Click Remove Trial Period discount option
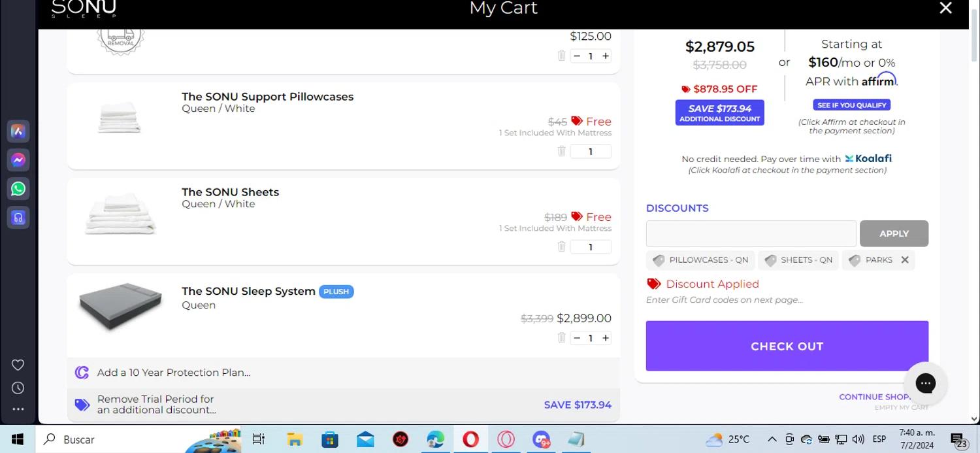Screen dimensions: 980x453 tap(156, 405)
